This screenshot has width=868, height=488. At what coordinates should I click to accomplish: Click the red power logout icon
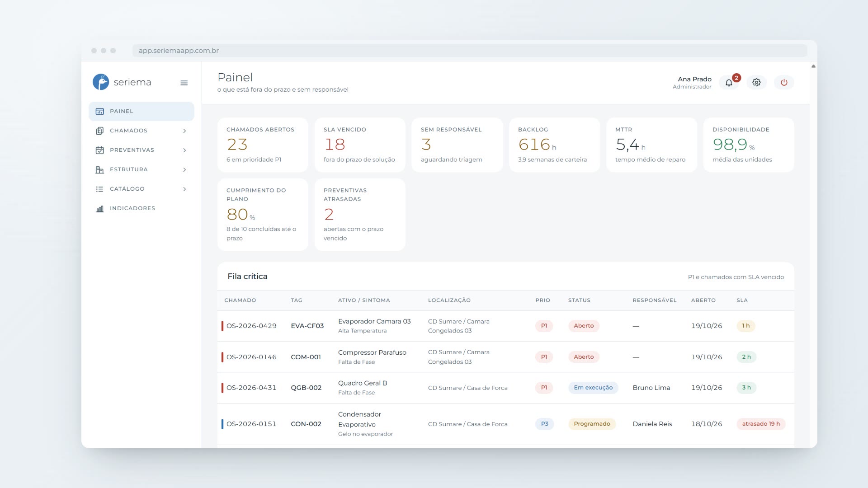coord(784,82)
